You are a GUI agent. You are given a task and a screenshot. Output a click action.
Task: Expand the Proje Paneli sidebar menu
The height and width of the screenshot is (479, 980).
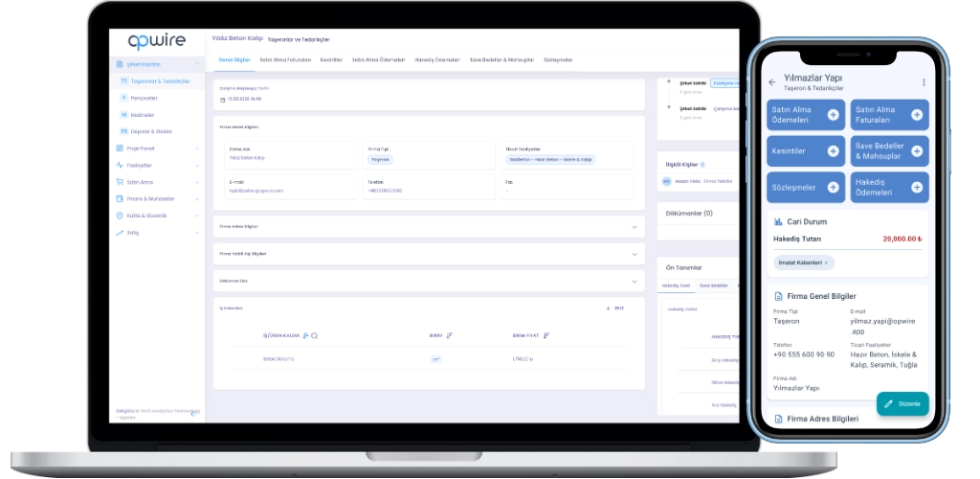[196, 148]
